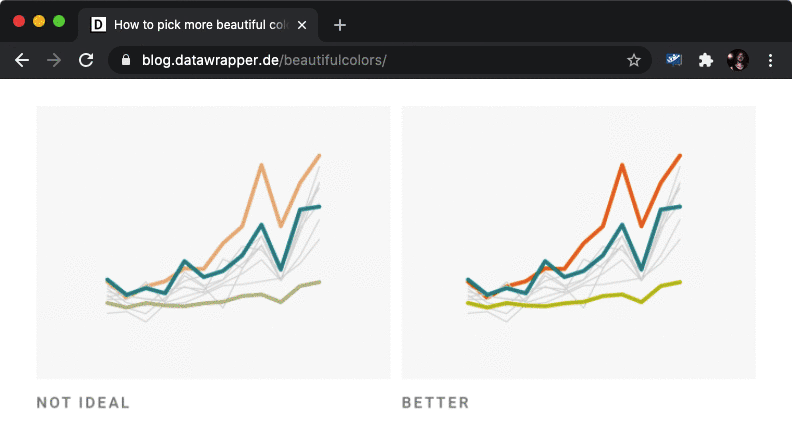The width and height of the screenshot is (792, 425).
Task: Select the 'How to pick more beautiful' tab
Action: (198, 25)
